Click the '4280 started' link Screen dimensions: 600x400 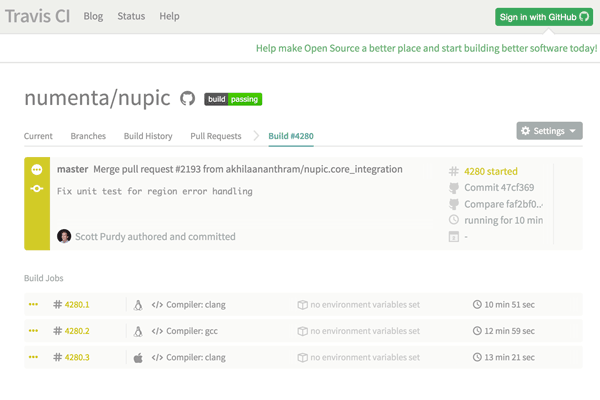[491, 171]
